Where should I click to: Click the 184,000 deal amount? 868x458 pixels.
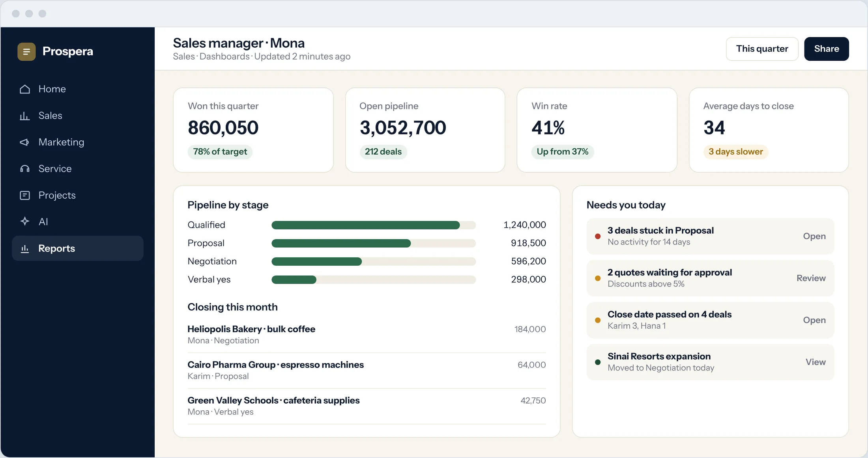530,329
